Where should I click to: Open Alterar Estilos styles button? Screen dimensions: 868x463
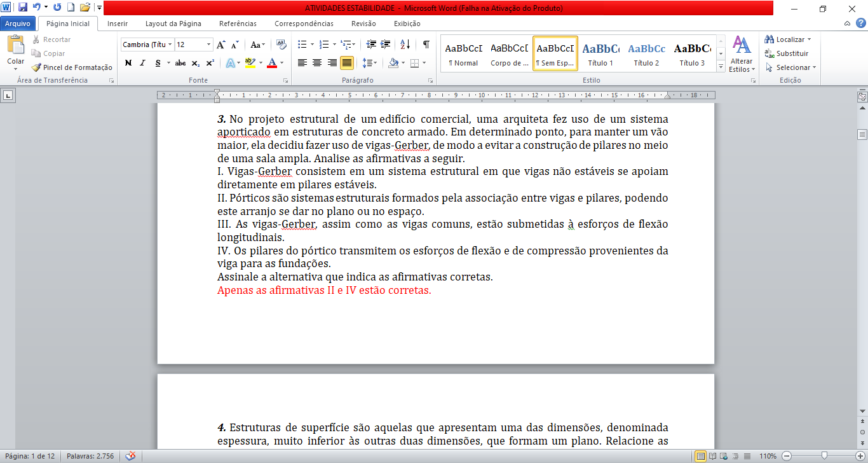pyautogui.click(x=741, y=55)
